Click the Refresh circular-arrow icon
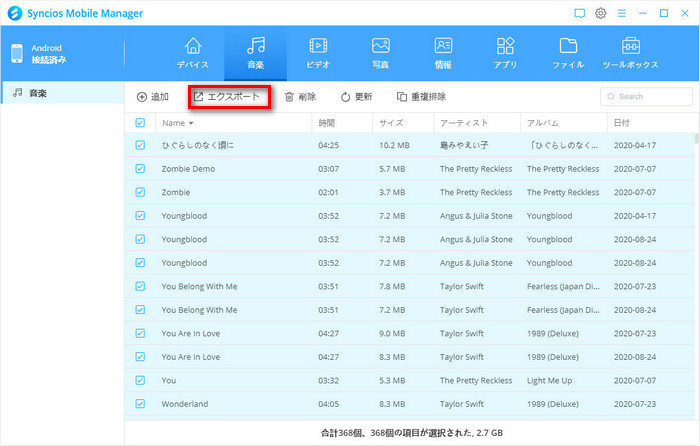 tap(345, 97)
